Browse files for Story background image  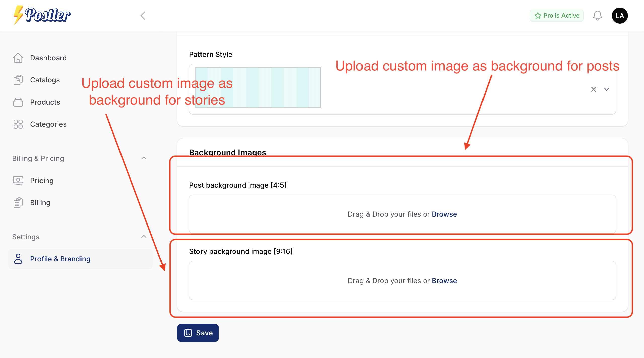pos(444,281)
